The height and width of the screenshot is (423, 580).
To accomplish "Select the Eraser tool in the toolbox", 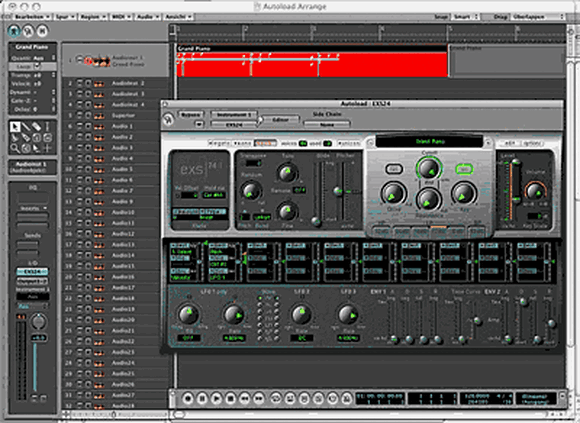I will coord(36,127).
